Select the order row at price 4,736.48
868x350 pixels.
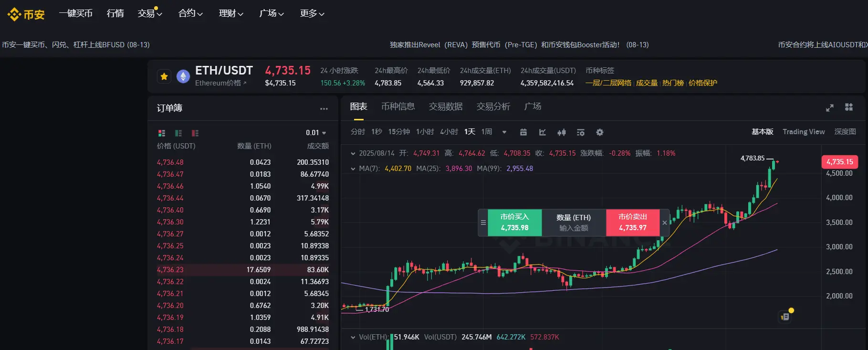click(x=243, y=162)
